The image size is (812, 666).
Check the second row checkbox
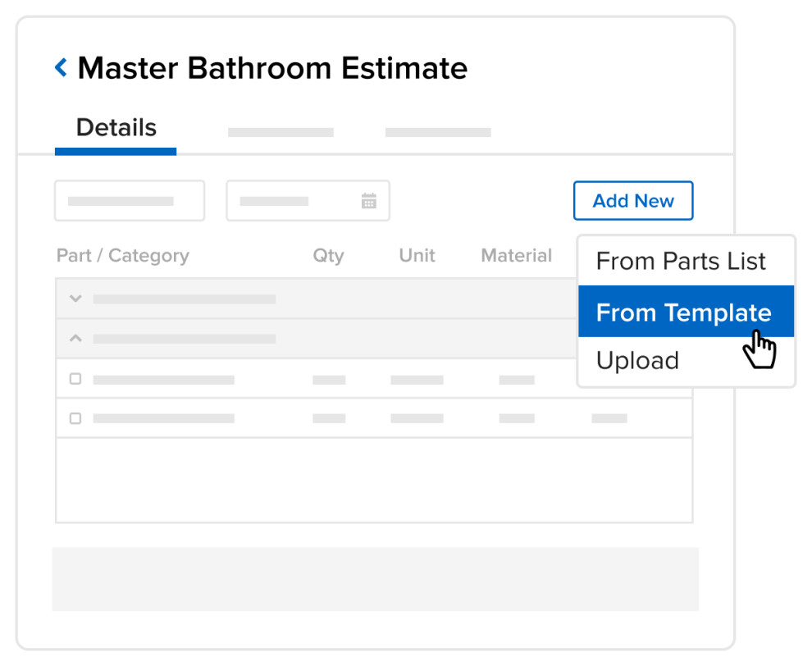pos(75,418)
